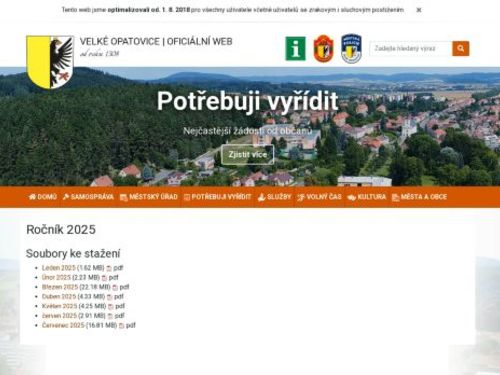Open the Služby menu
The height and width of the screenshot is (375, 500).
(x=274, y=197)
